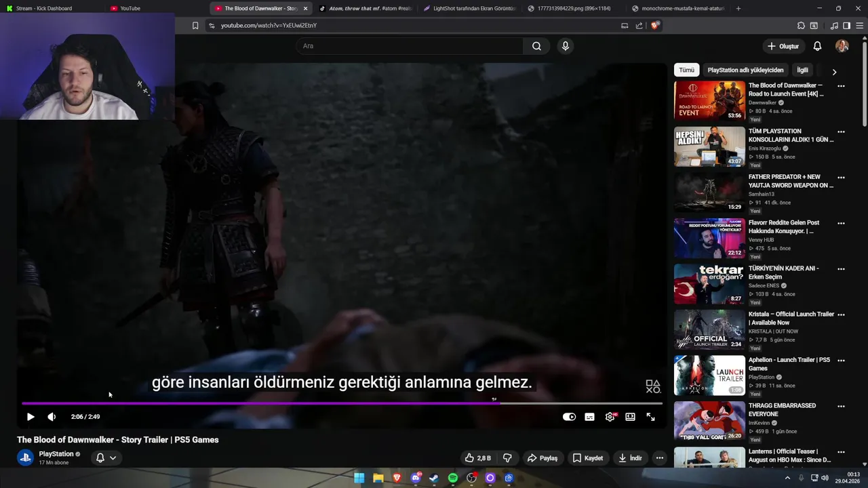Switch to theater mode view
This screenshot has height=488, width=868.
630,417
